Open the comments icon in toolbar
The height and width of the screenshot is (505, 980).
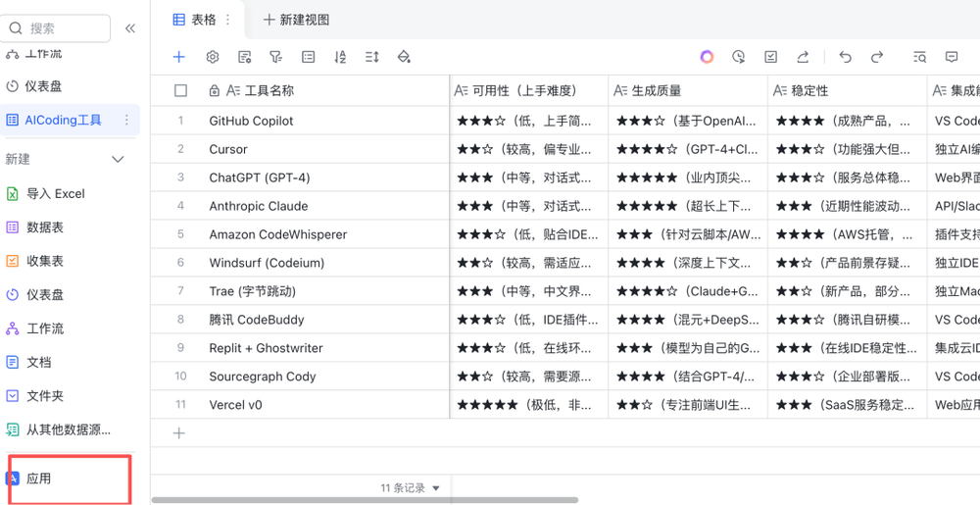[x=951, y=57]
